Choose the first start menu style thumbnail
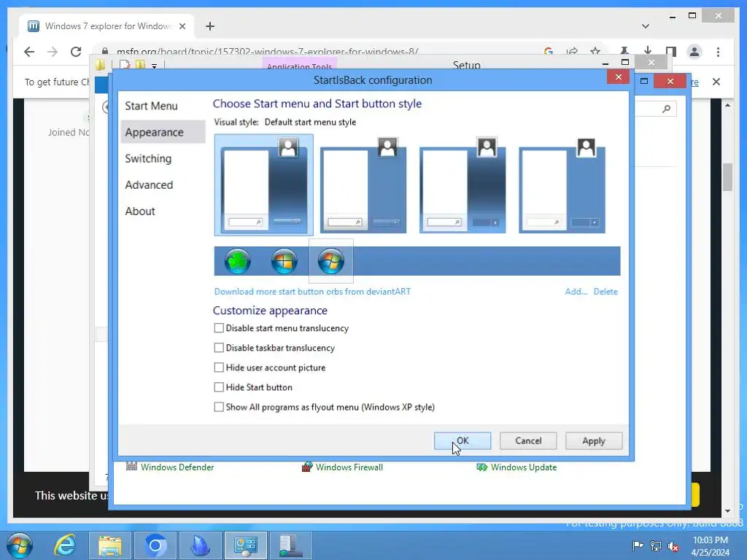The image size is (747, 560). [263, 184]
